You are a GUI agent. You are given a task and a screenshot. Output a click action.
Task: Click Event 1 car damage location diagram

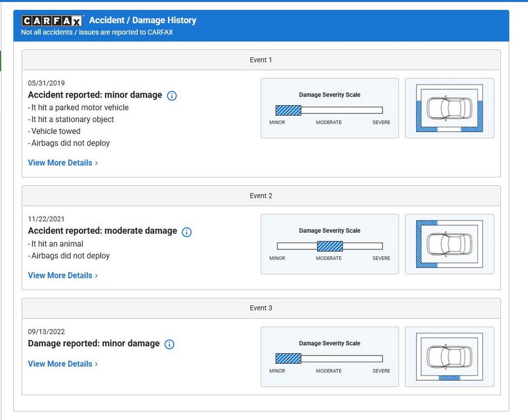point(449,108)
